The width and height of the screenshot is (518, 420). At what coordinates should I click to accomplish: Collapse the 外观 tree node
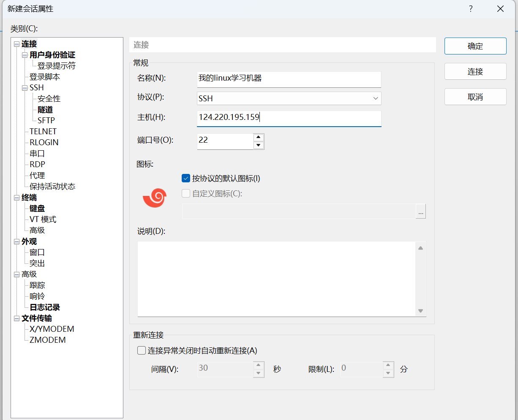pos(16,241)
